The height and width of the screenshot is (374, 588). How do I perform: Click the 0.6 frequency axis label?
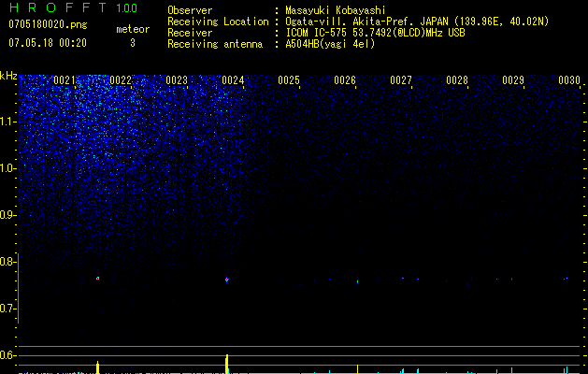8,355
